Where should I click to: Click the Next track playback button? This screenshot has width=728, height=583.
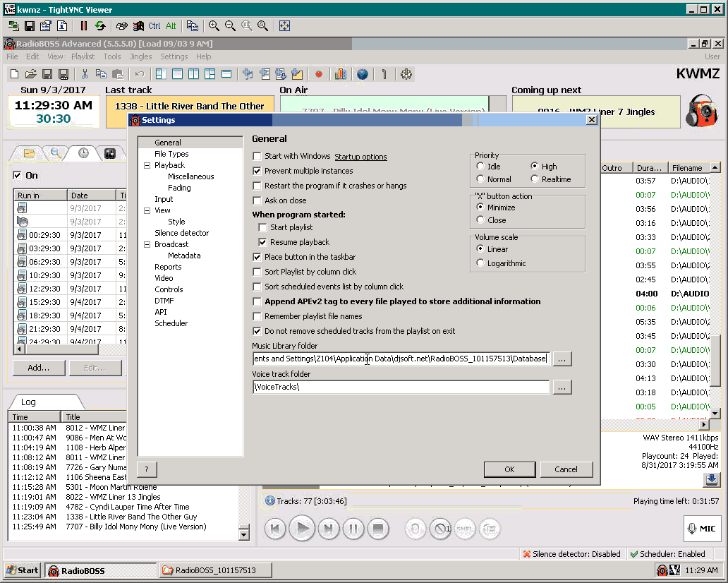coord(329,529)
